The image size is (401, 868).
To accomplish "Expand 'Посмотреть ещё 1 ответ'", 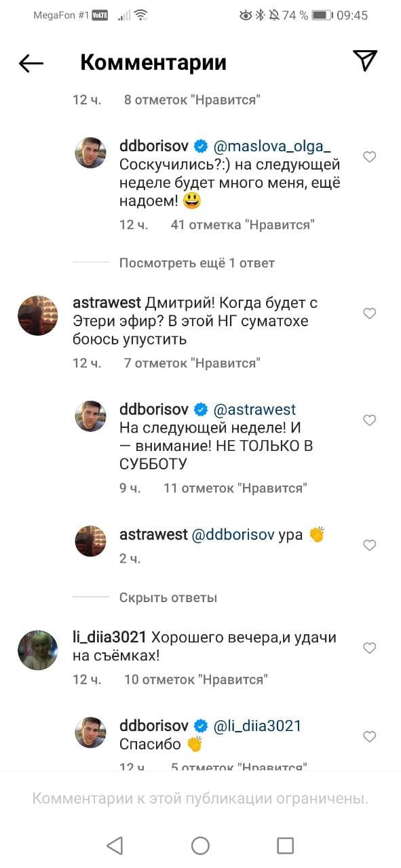I will point(197,262).
